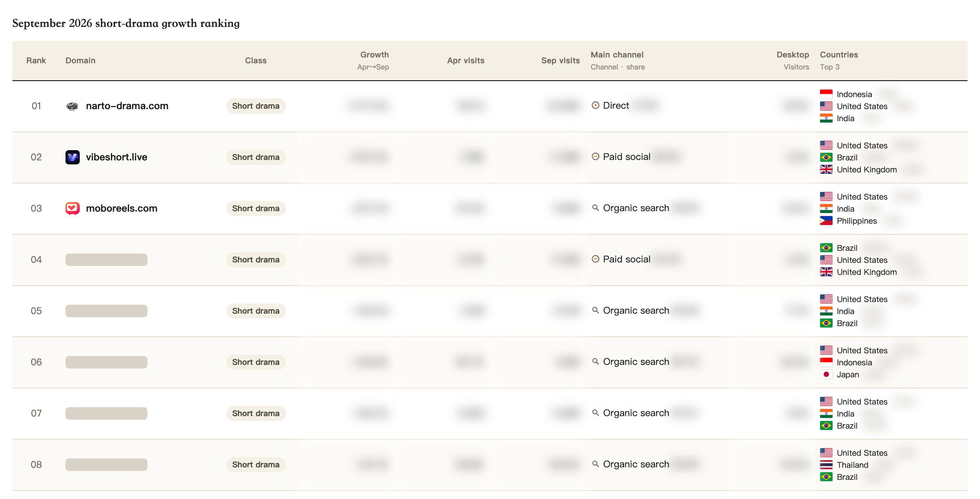
Task: Sort by the Domain column header
Action: click(x=80, y=61)
